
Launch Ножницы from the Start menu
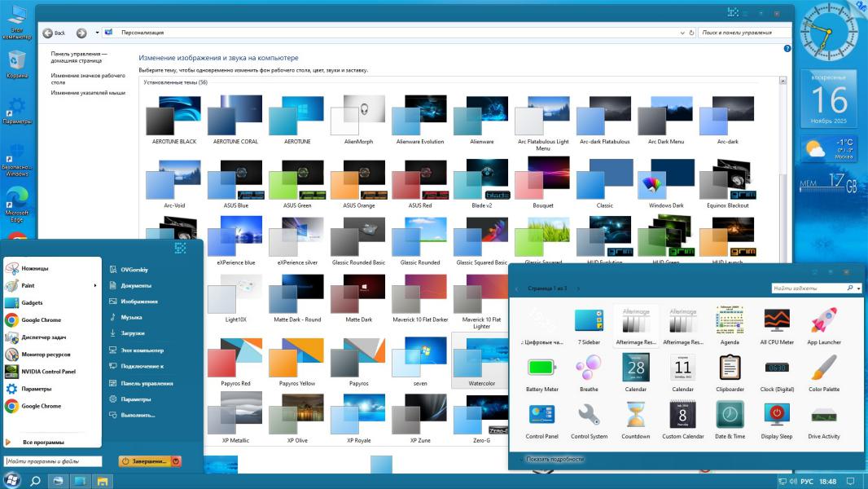35,268
